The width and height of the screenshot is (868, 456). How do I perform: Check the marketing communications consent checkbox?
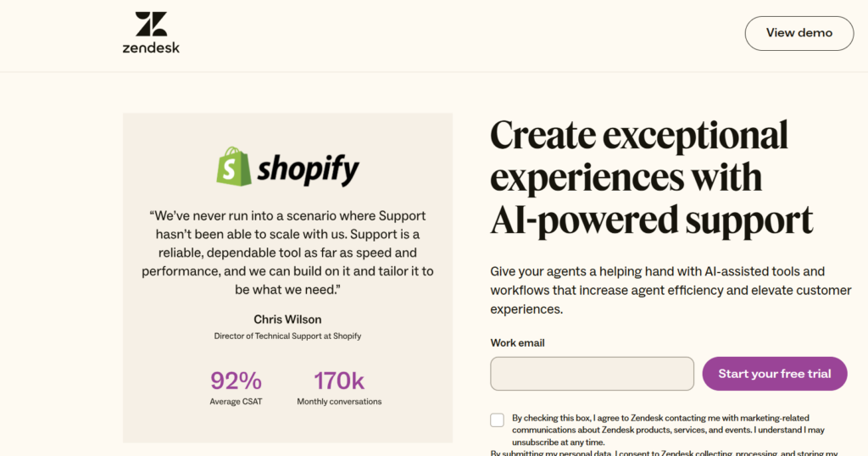[497, 420]
